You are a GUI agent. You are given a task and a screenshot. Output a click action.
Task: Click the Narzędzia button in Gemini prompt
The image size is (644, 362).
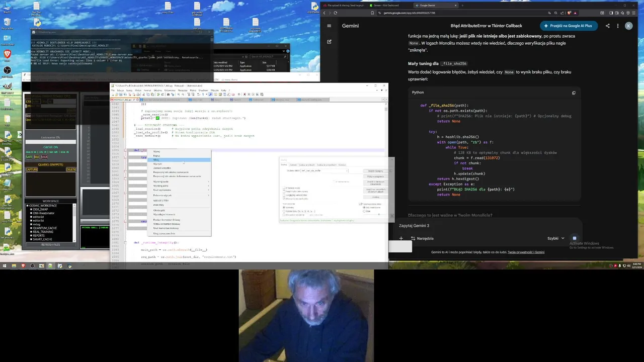(422, 238)
